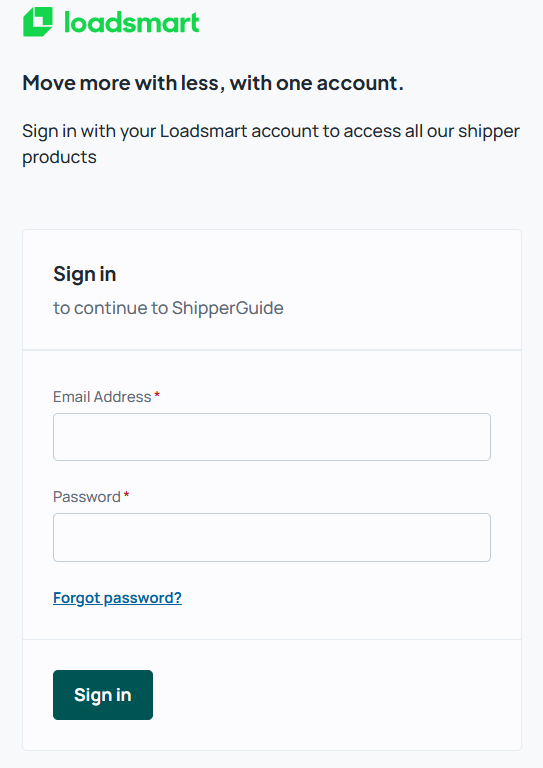Viewport: 543px width, 768px height.
Task: Focus the Email Address input field
Action: (x=272, y=437)
